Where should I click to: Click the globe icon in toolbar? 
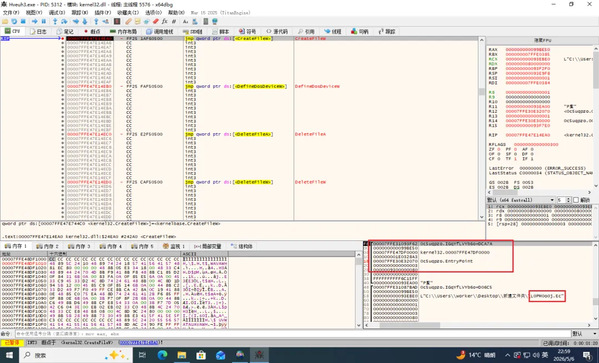(215, 21)
